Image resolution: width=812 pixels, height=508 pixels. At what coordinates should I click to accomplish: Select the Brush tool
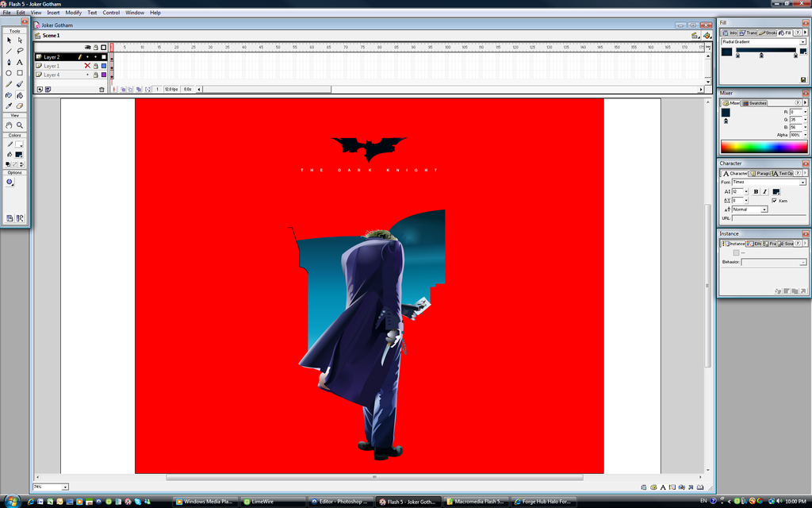(20, 84)
